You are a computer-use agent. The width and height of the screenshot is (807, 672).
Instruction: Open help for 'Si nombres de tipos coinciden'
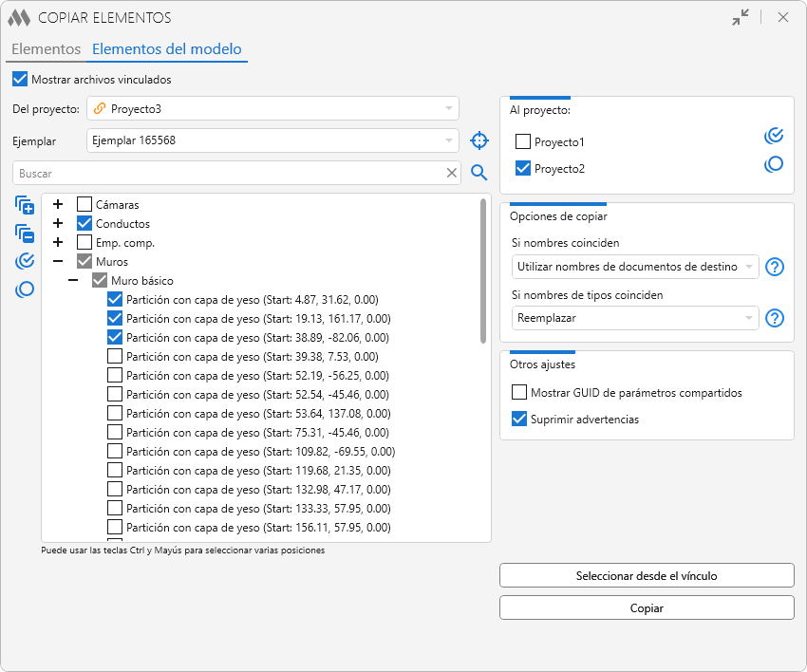(775, 318)
